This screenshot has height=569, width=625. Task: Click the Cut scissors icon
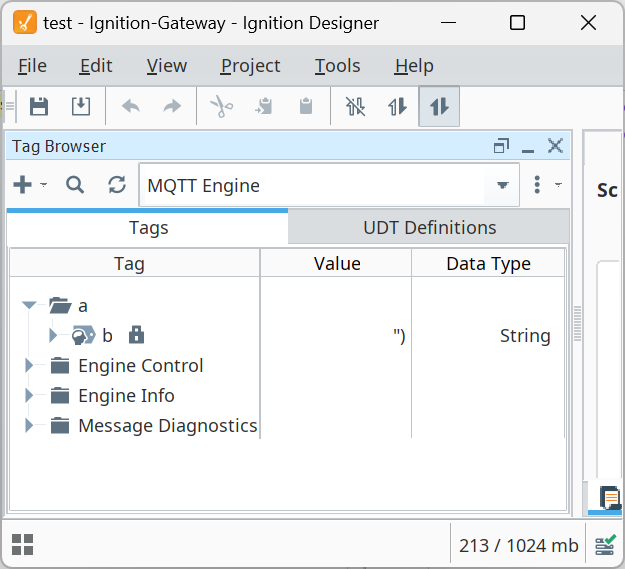[x=222, y=106]
